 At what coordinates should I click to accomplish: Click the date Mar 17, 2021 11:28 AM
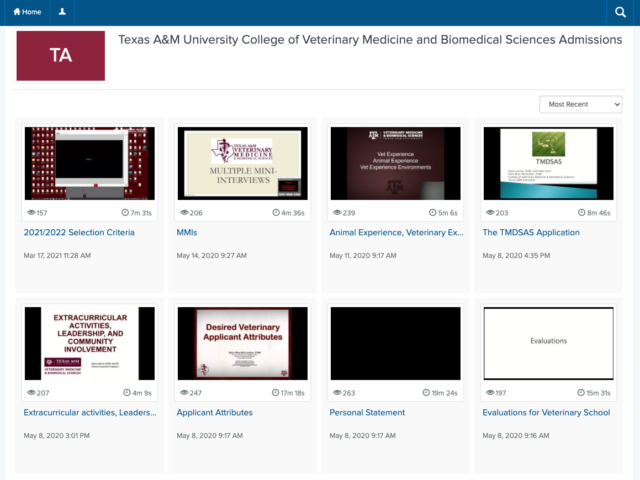tap(57, 256)
